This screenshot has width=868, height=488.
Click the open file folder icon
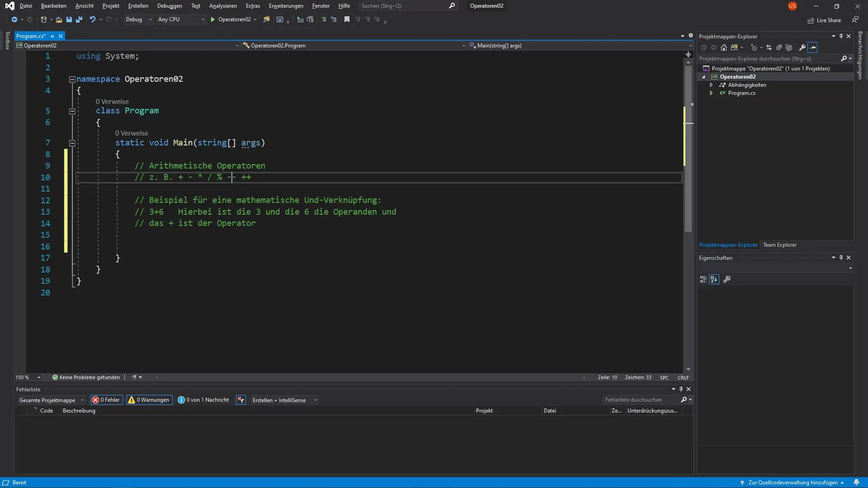pyautogui.click(x=59, y=19)
